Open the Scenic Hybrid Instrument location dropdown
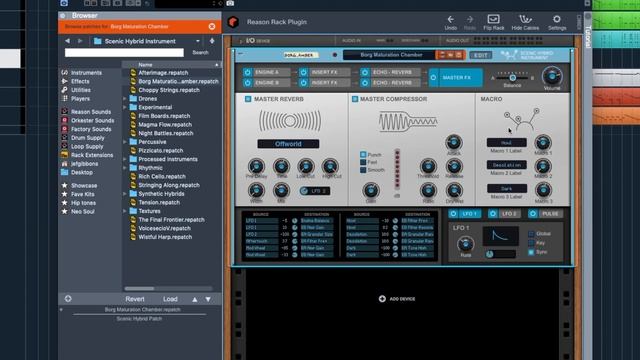Screen dimensions: 640x360 click(x=198, y=41)
